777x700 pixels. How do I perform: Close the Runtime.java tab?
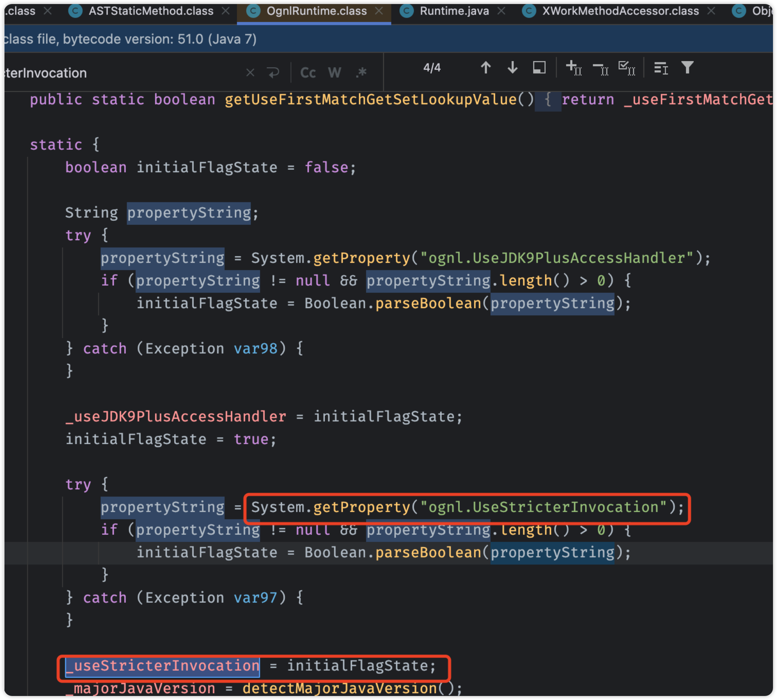(501, 11)
